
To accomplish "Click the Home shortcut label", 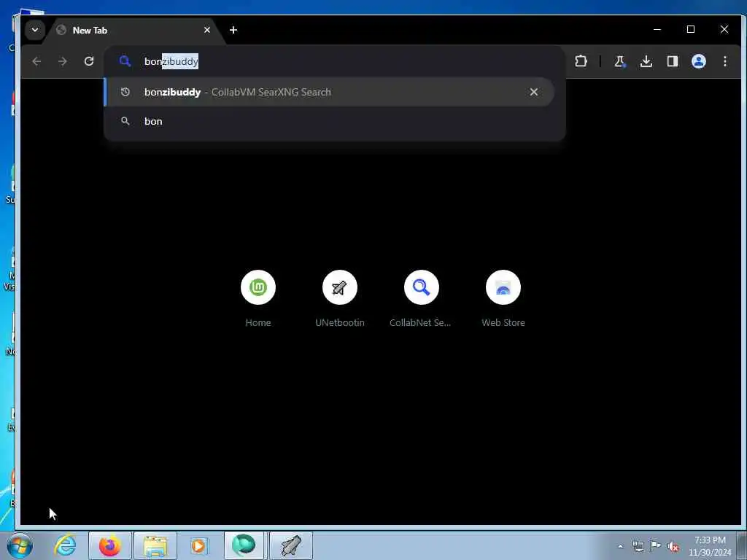I will pyautogui.click(x=258, y=322).
